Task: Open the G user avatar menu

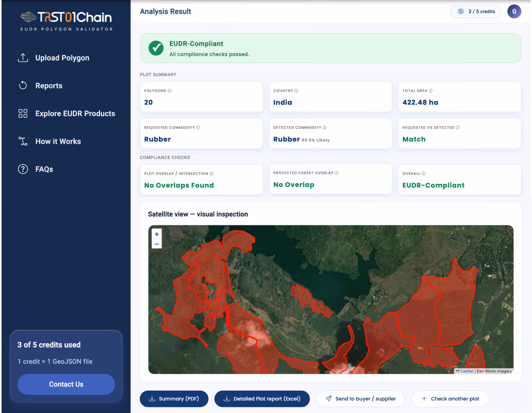Action: pos(514,11)
